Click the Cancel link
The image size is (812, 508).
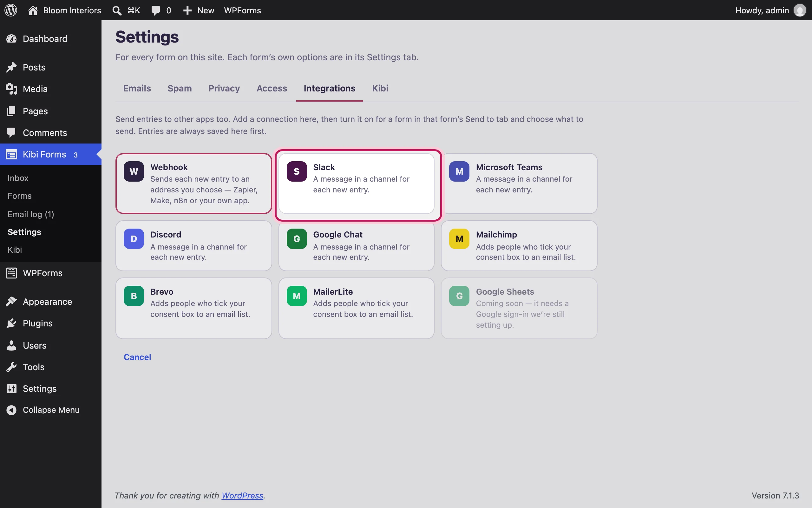(x=137, y=357)
